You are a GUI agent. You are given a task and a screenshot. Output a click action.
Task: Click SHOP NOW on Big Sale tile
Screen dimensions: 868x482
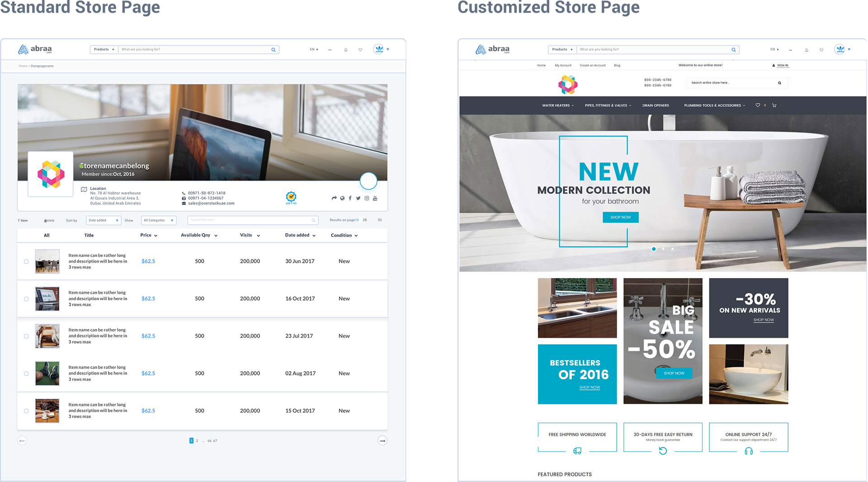674,373
